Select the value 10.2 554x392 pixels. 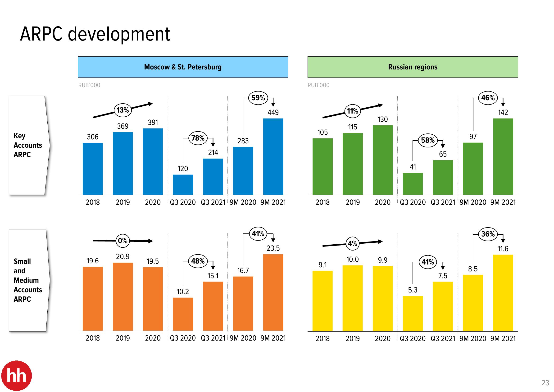coord(183,292)
